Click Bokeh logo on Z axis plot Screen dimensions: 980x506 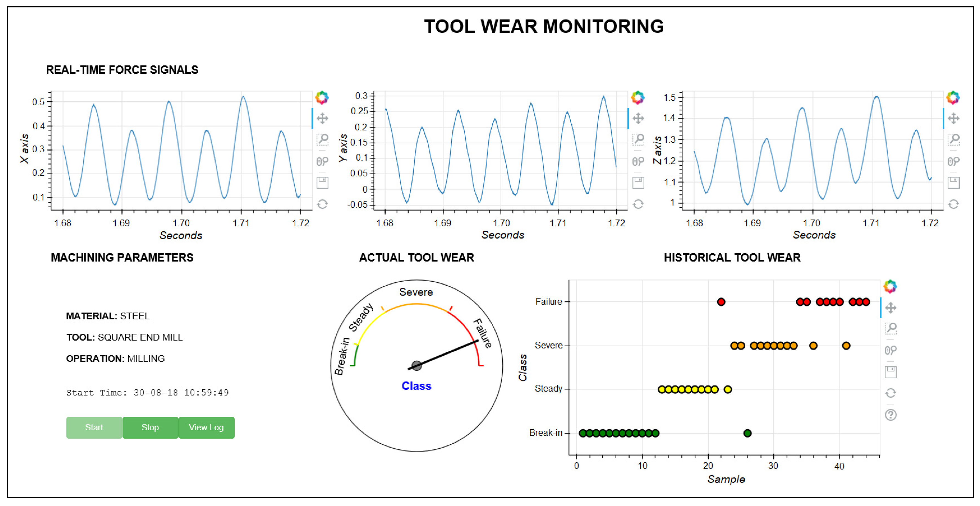[x=953, y=98]
